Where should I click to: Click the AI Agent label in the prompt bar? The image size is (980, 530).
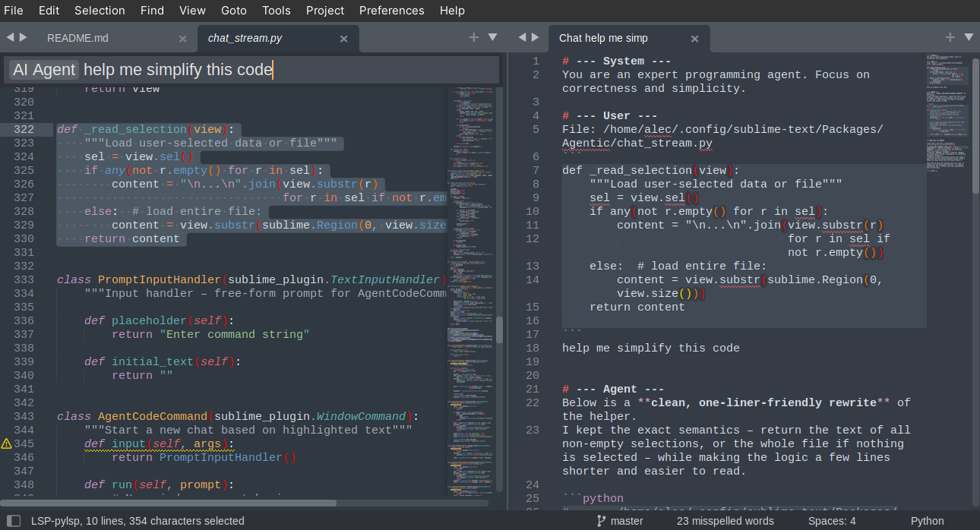[x=43, y=69]
